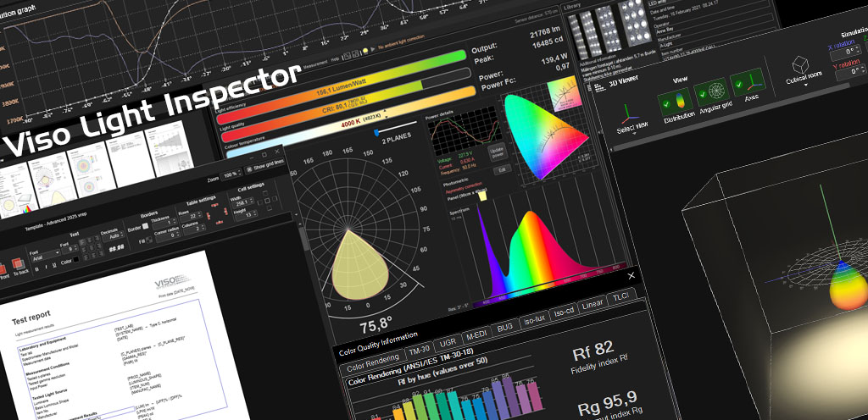
Task: Toggle underline text formatting in report editor
Action: click(55, 265)
